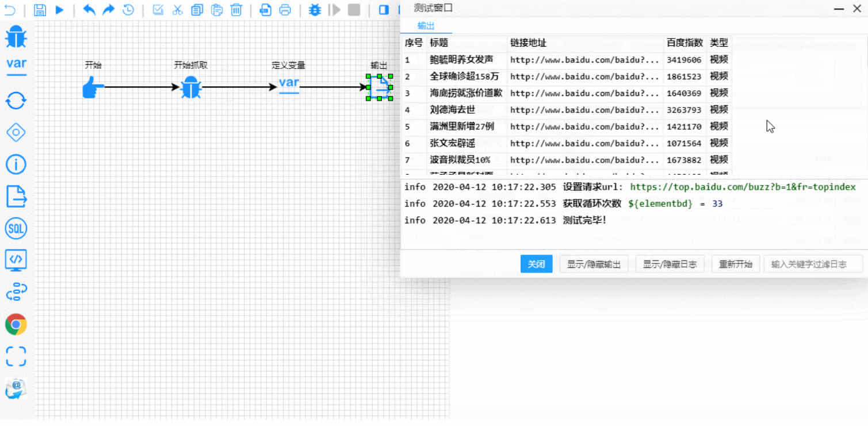
Task: Click the 链接地址 column header
Action: point(528,43)
